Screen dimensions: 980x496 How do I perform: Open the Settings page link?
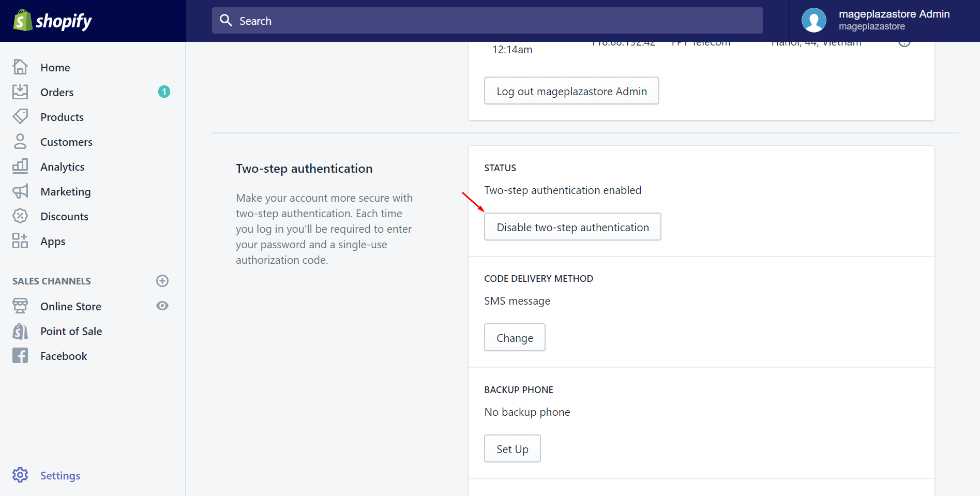[61, 475]
